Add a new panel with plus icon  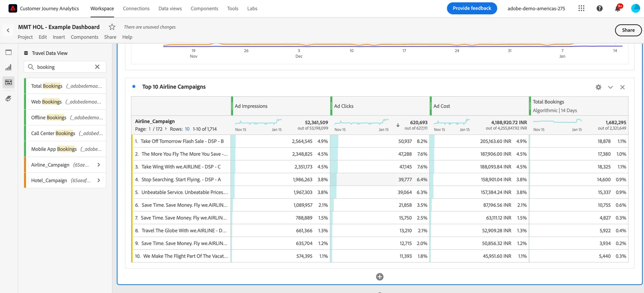[x=380, y=277]
